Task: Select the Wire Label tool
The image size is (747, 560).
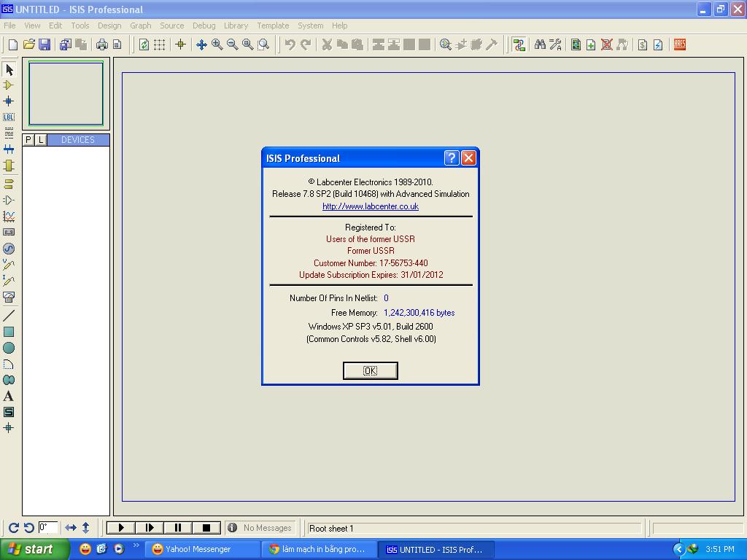Action: [9, 117]
